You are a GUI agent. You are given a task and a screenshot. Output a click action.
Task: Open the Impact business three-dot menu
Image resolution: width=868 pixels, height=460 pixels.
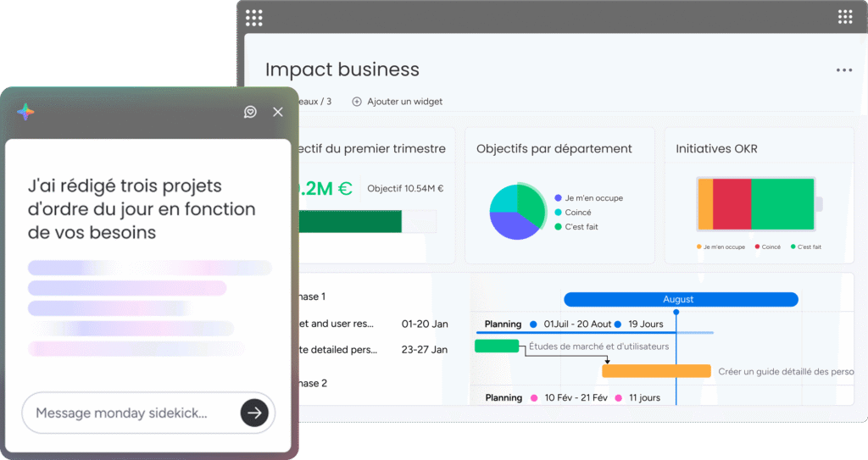tap(844, 70)
